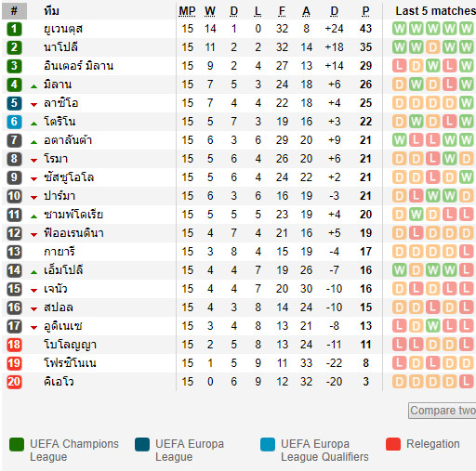The width and height of the screenshot is (476, 471).
Task: Click the ทีม column header
Action: (x=51, y=11)
